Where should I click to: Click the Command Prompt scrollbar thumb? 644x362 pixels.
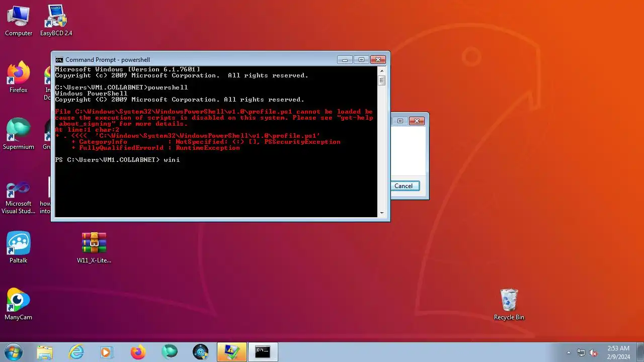coord(381,80)
